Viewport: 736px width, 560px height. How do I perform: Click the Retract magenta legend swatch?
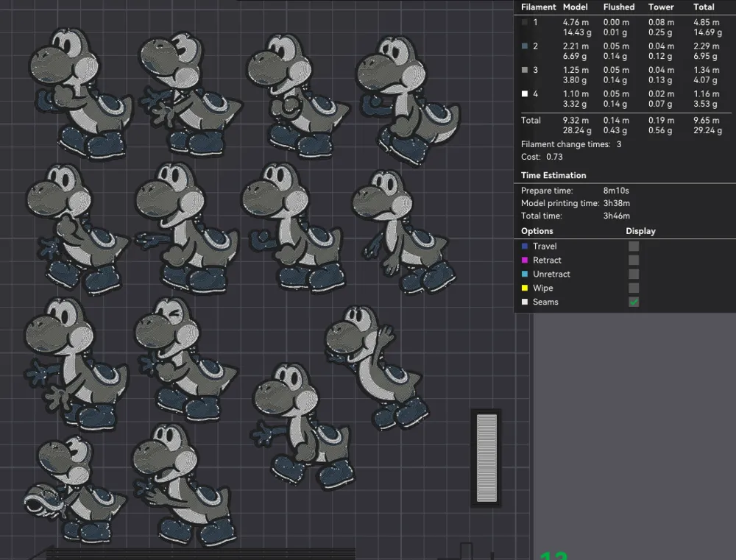[x=525, y=260]
